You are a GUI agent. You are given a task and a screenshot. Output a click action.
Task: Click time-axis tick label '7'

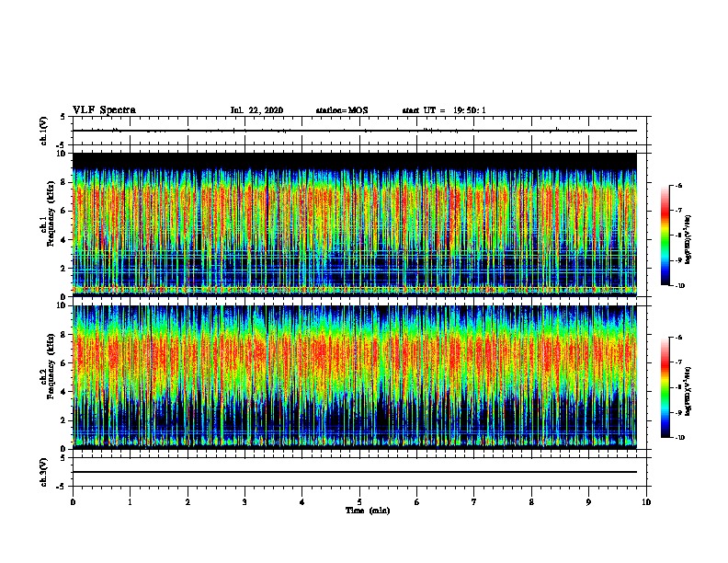pos(474,502)
